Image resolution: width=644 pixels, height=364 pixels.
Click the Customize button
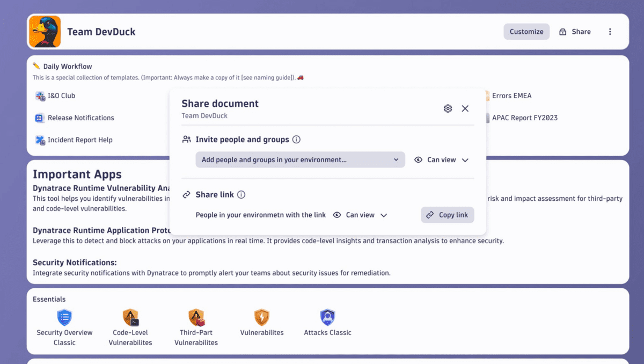pos(526,32)
